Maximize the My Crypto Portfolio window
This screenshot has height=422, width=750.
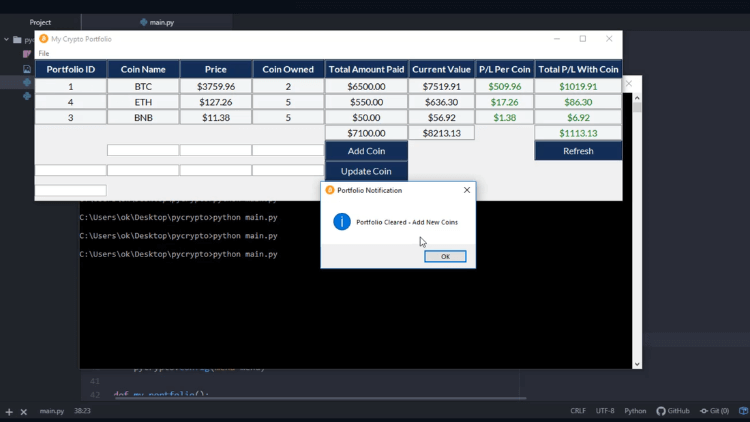click(x=583, y=39)
